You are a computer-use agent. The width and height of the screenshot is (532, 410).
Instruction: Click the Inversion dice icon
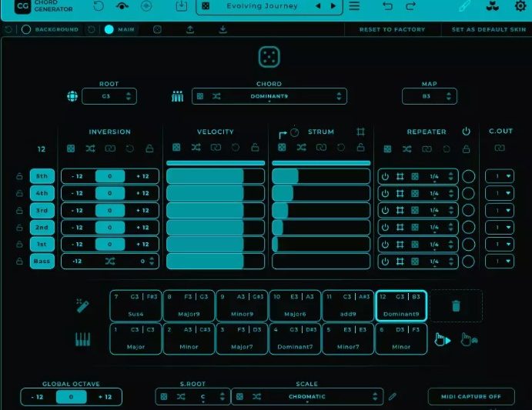click(x=71, y=148)
